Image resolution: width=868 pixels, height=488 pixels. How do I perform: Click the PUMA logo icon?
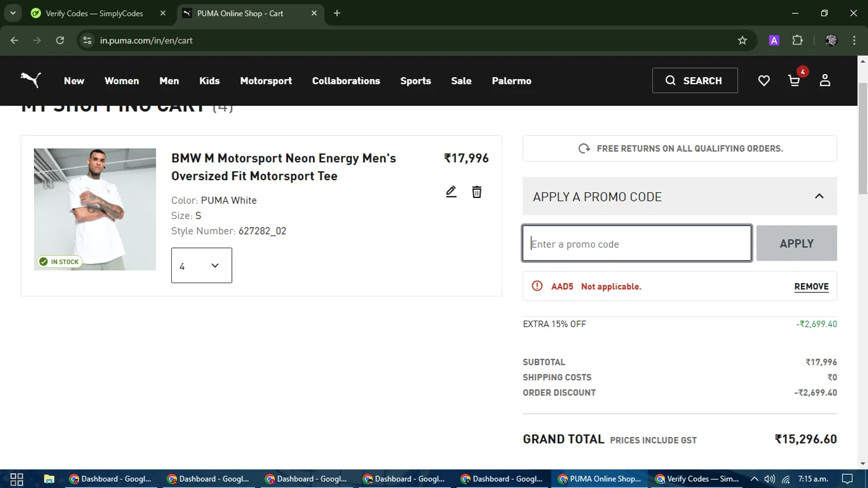pyautogui.click(x=31, y=80)
